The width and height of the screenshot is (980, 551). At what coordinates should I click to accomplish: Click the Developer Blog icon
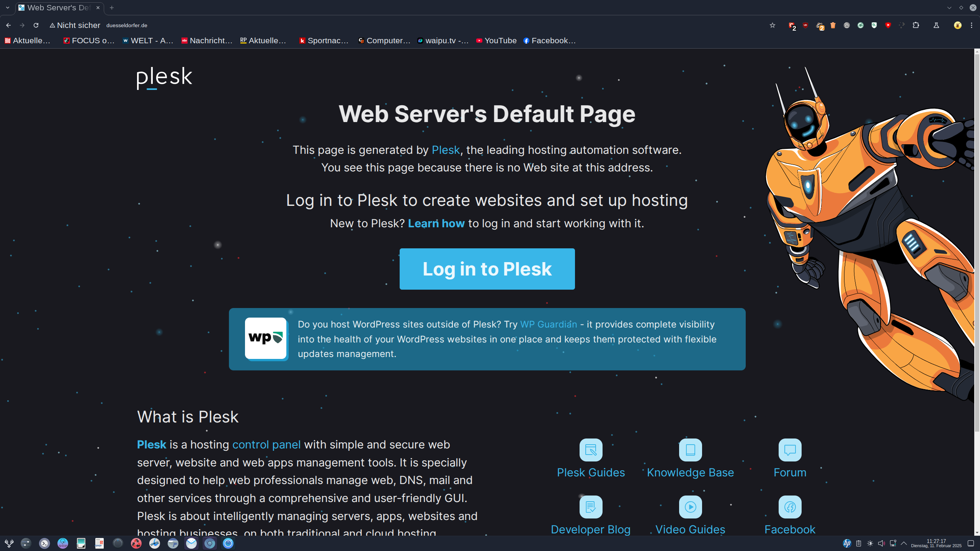coord(591,507)
